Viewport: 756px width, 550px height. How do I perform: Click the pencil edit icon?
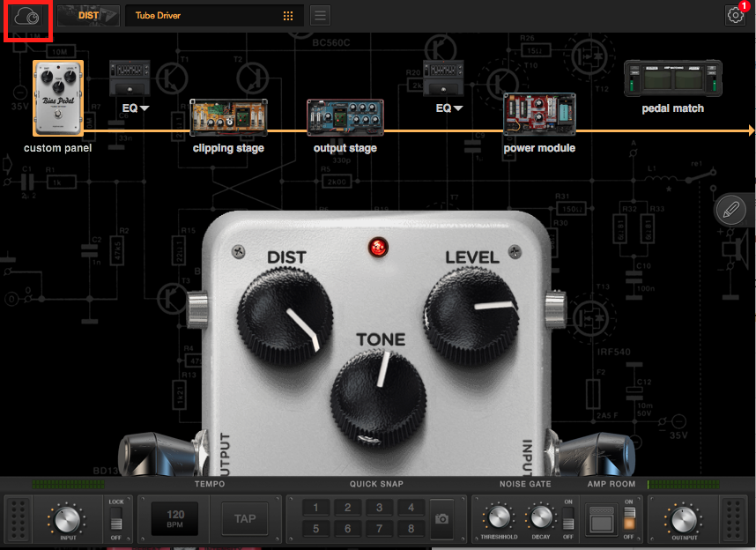point(730,210)
